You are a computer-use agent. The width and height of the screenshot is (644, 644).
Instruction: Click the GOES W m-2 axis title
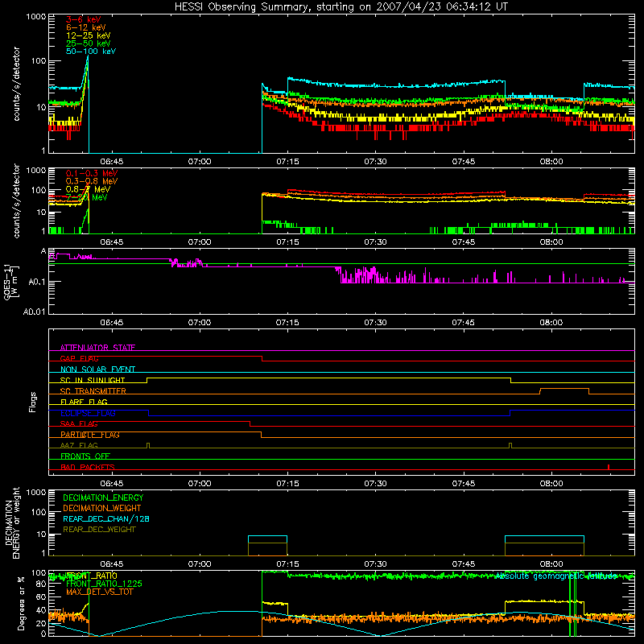(11, 283)
